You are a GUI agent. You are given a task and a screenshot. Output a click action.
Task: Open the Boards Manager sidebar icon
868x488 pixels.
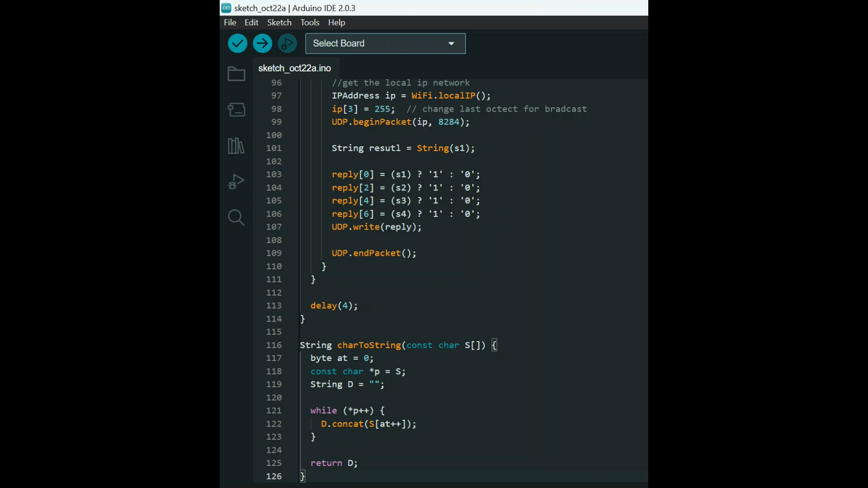pos(236,109)
